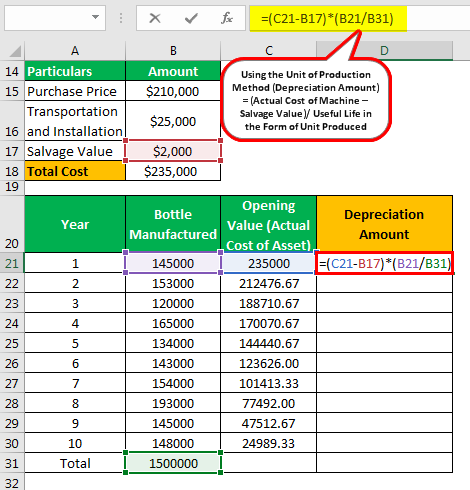Select row 31 header
470x490 pixels.
coord(12,463)
